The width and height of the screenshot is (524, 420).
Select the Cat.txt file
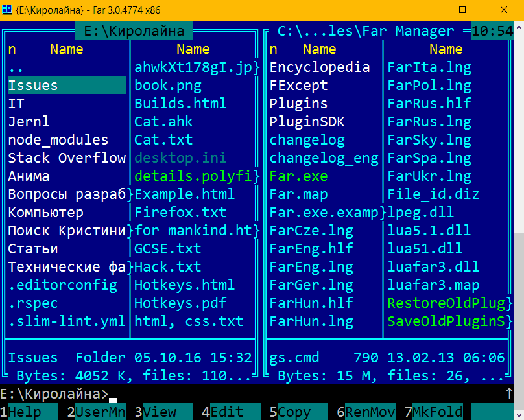tap(163, 139)
